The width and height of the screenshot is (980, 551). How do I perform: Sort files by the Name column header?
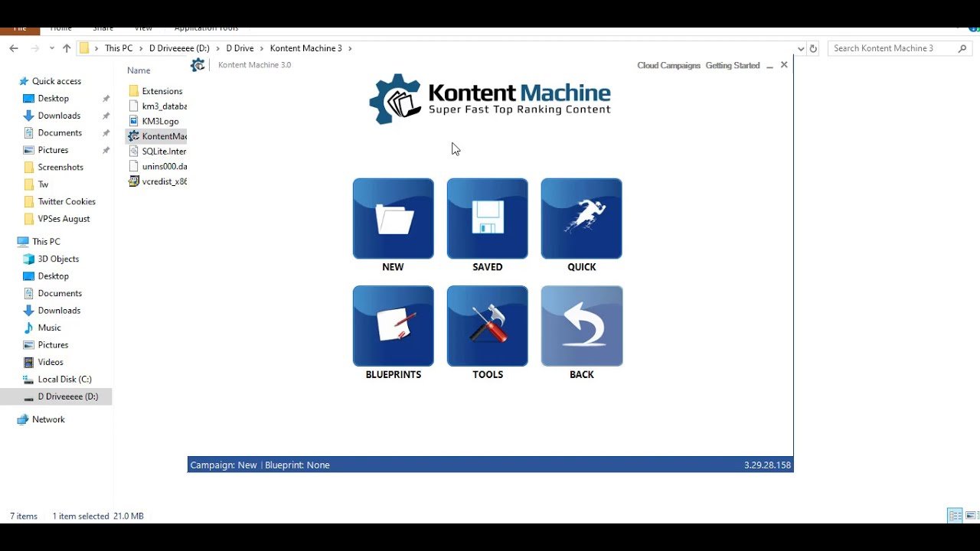click(139, 70)
